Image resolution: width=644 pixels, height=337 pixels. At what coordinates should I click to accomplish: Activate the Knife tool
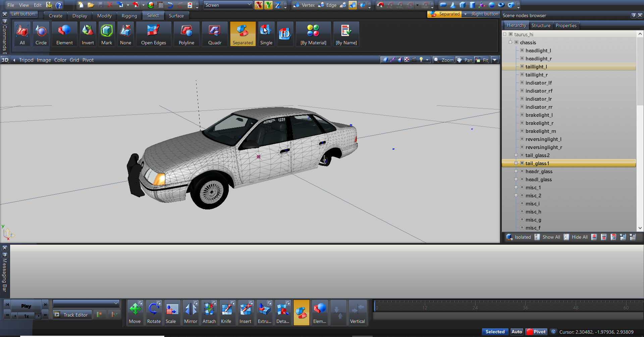(x=226, y=312)
